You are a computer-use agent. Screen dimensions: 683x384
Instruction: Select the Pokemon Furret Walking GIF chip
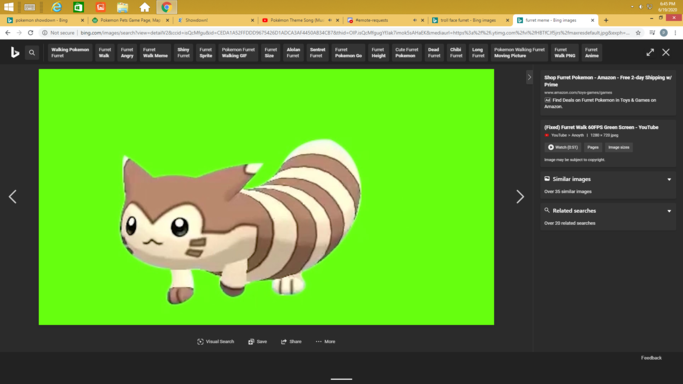click(x=238, y=53)
